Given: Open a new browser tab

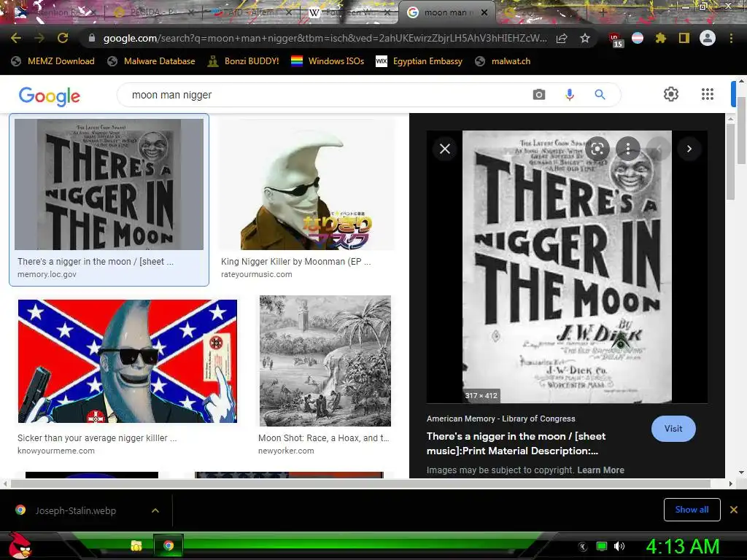Looking at the screenshot, I should point(602,12).
